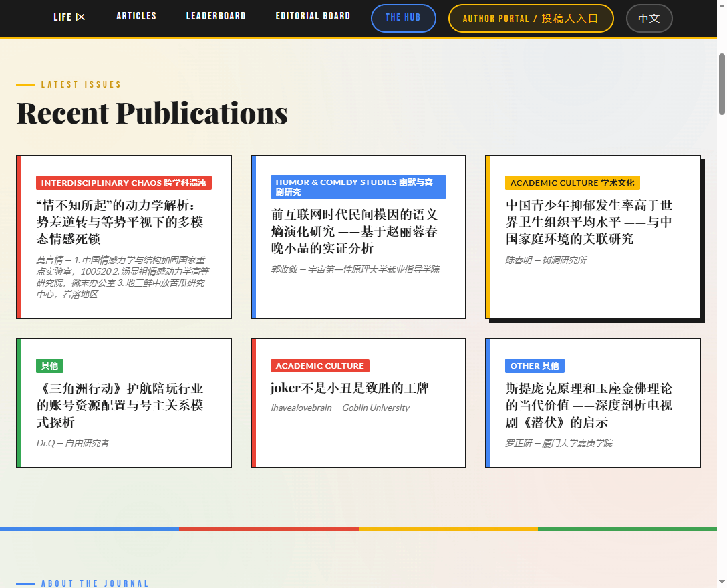Image resolution: width=727 pixels, height=588 pixels.
Task: Switch language with the 中文 button
Action: (x=649, y=18)
